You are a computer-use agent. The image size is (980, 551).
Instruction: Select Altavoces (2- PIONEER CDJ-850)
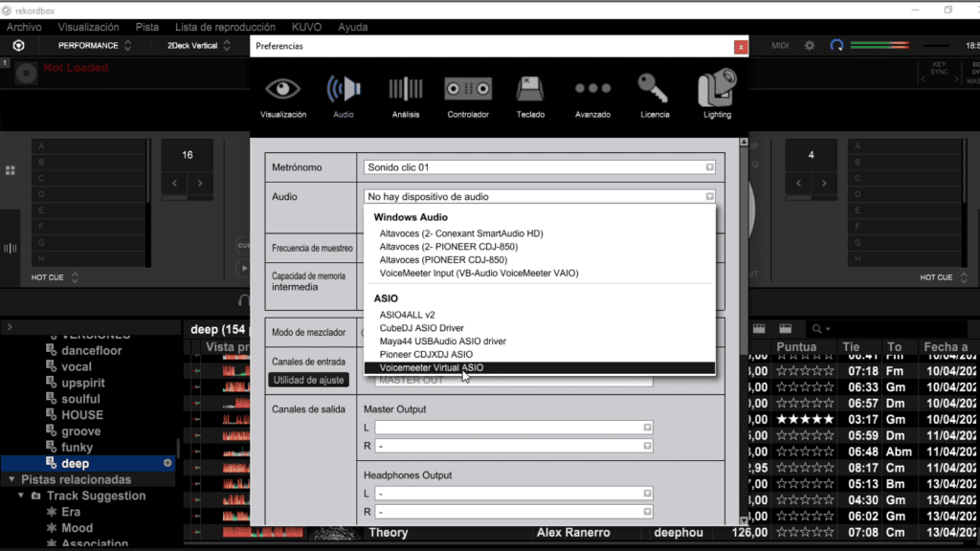pyautogui.click(x=449, y=247)
